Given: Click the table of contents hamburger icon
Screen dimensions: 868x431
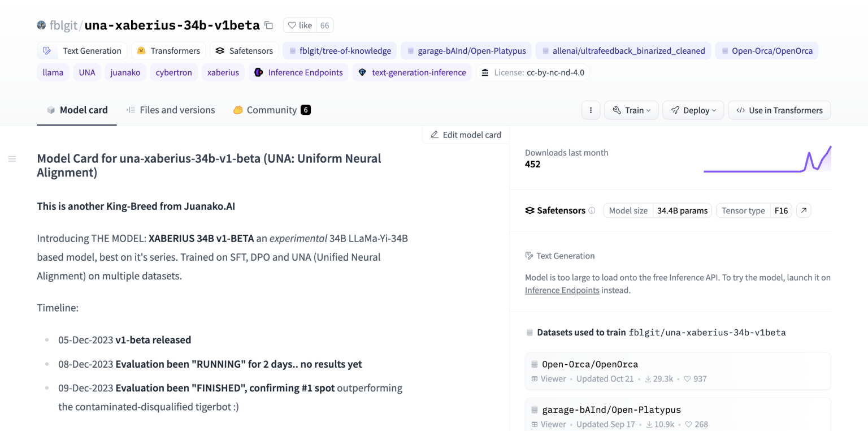Looking at the screenshot, I should pos(12,159).
